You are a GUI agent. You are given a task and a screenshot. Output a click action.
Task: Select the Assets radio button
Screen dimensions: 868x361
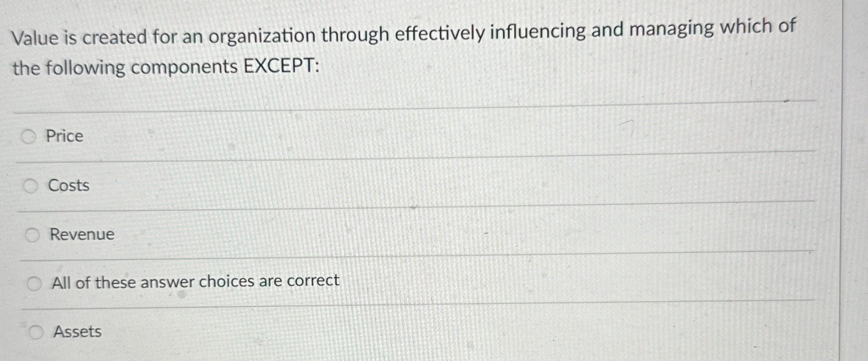pyautogui.click(x=36, y=331)
